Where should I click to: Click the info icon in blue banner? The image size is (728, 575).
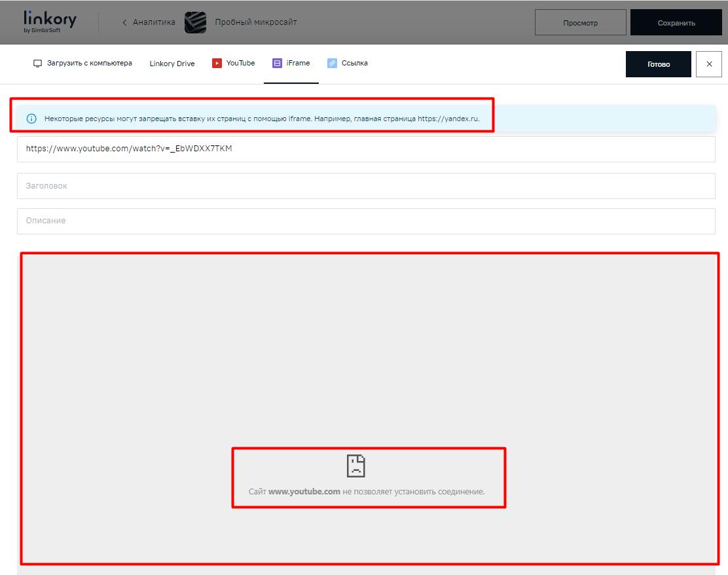pyautogui.click(x=31, y=119)
